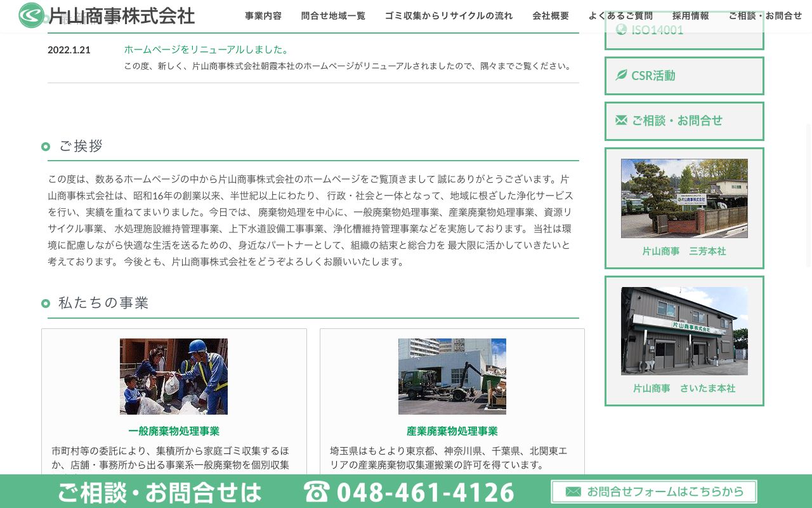Open the さいたま本社 building photo
The width and height of the screenshot is (812, 508).
(x=684, y=331)
